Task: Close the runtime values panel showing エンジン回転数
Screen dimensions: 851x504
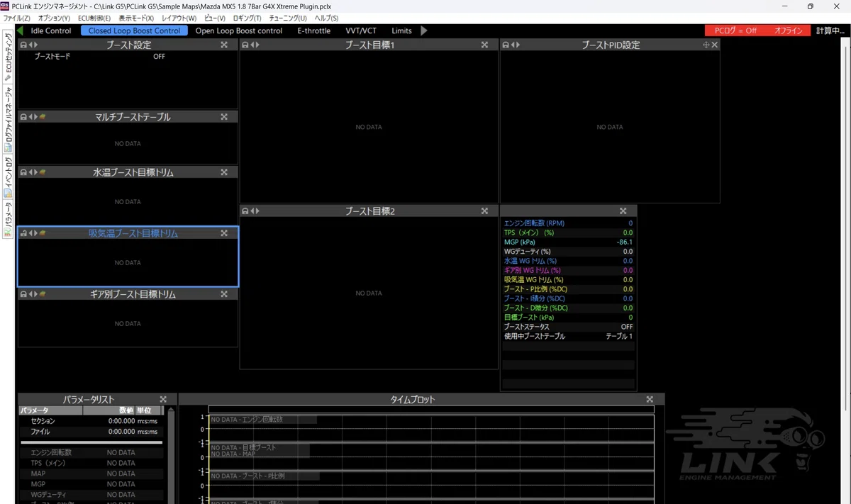Action: click(x=623, y=211)
